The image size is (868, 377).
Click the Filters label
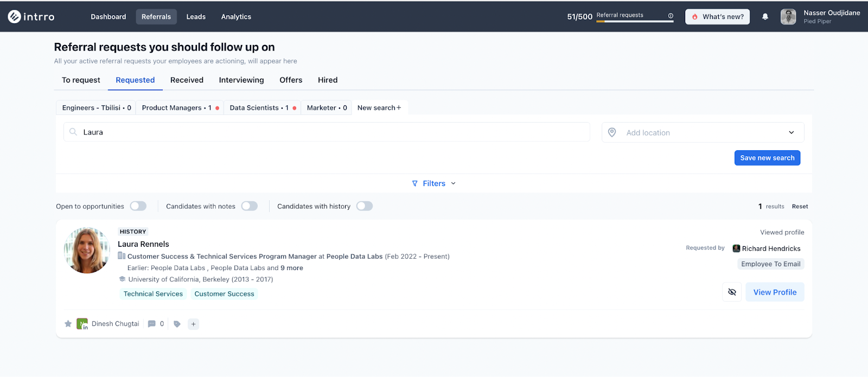(434, 183)
